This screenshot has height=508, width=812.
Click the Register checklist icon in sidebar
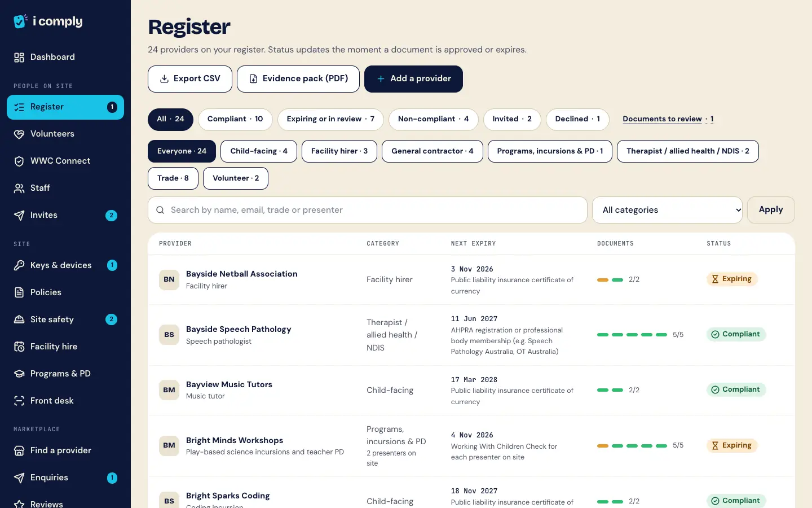(x=19, y=107)
